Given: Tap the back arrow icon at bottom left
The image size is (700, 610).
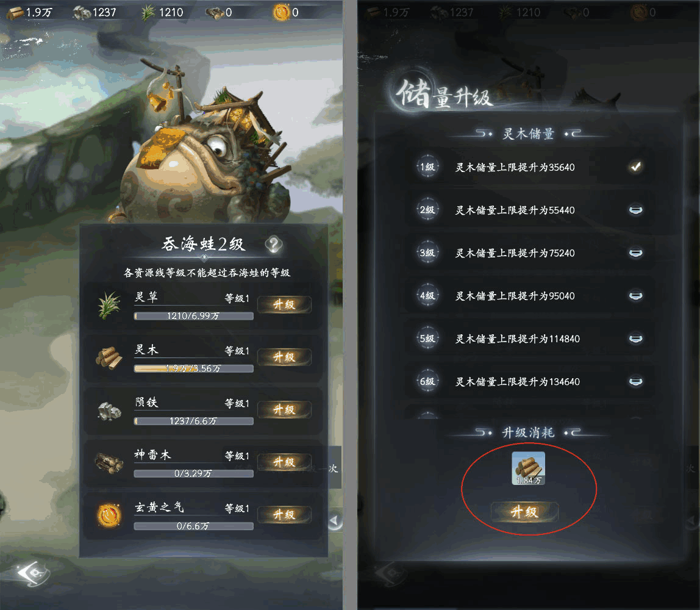Looking at the screenshot, I should click(34, 573).
